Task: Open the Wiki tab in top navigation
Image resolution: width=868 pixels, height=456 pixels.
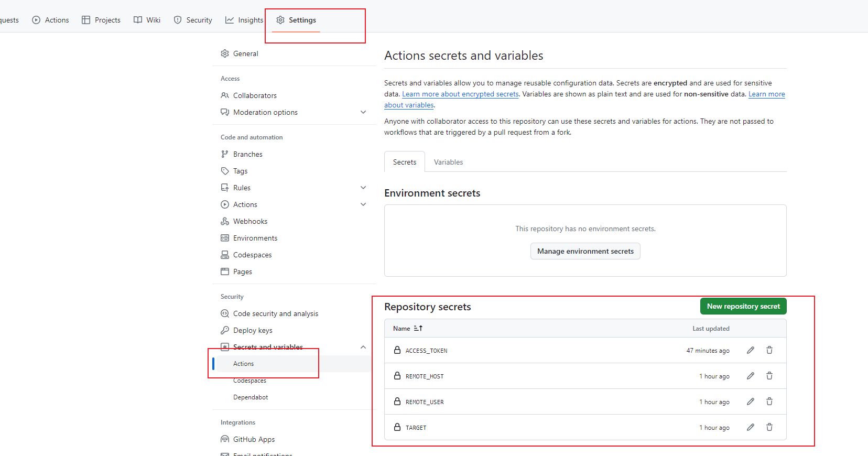Action: 147,20
